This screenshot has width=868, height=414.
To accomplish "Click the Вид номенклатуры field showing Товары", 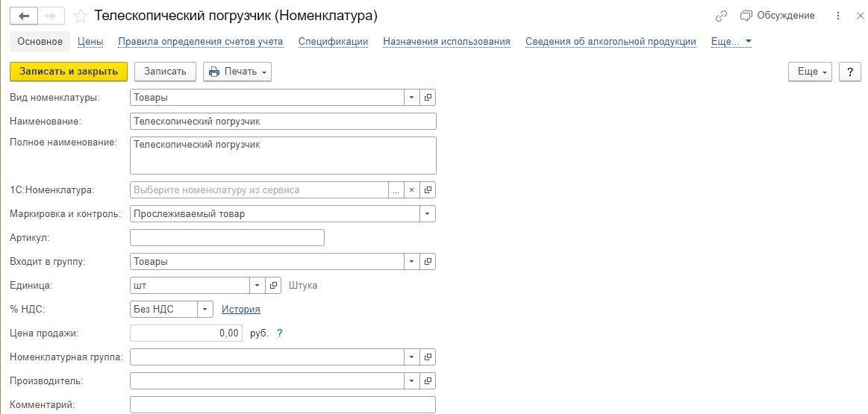I will pyautogui.click(x=267, y=98).
